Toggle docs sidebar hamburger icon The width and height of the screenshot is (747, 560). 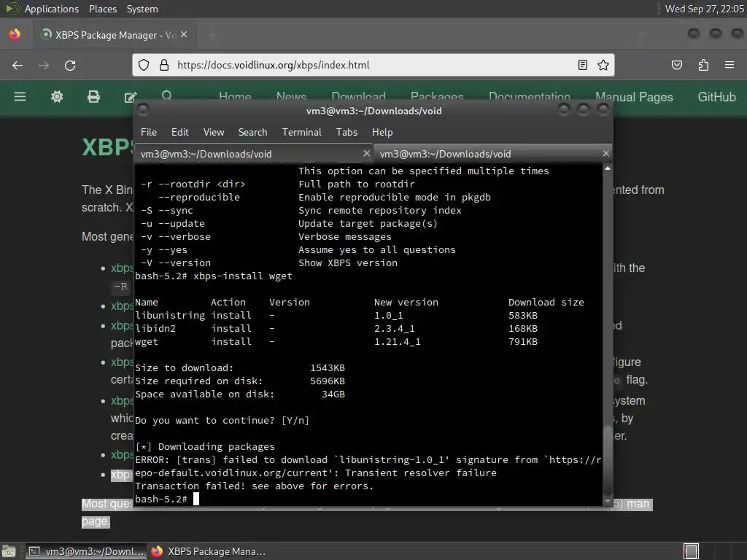(20, 97)
